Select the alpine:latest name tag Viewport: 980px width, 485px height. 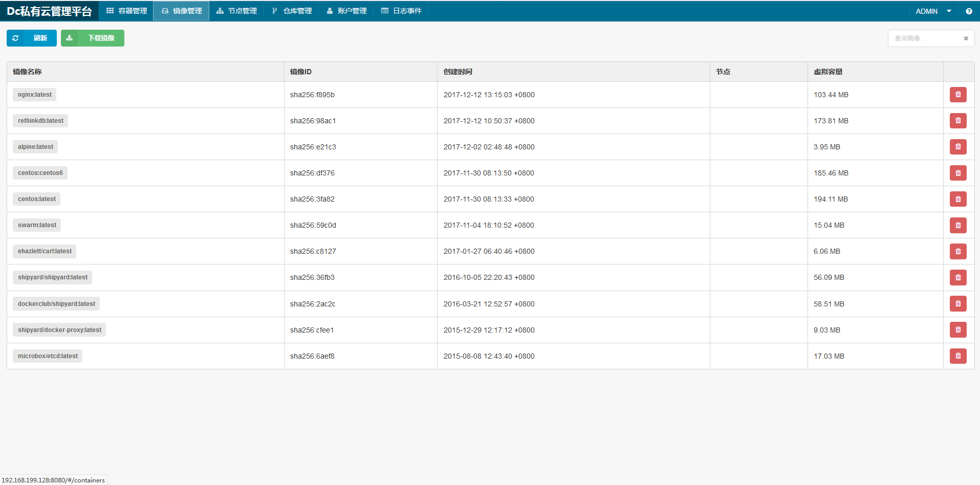35,147
